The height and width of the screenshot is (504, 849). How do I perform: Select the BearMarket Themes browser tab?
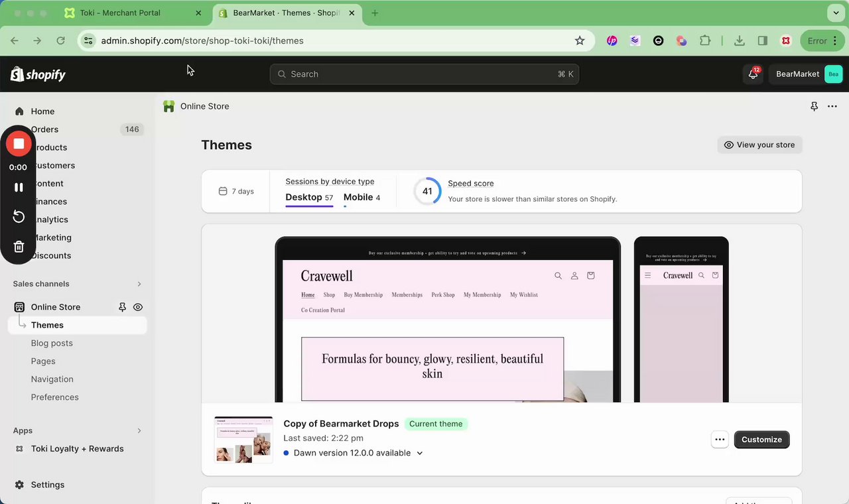click(287, 13)
